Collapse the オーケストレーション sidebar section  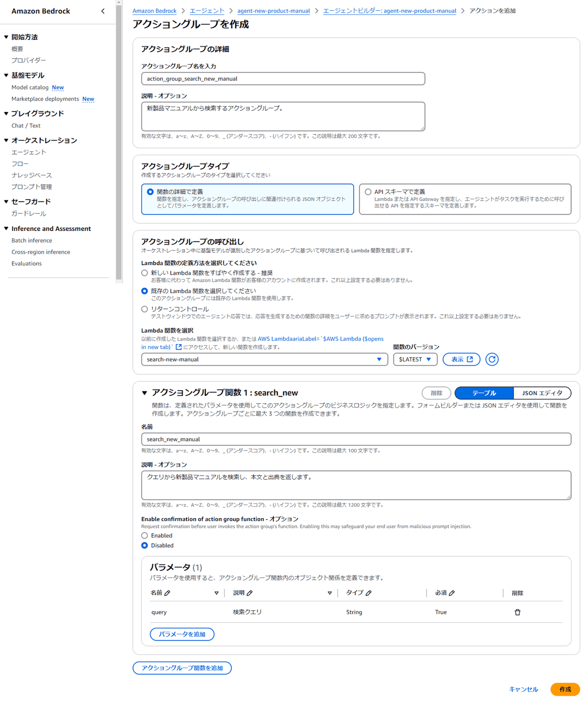(x=6, y=141)
